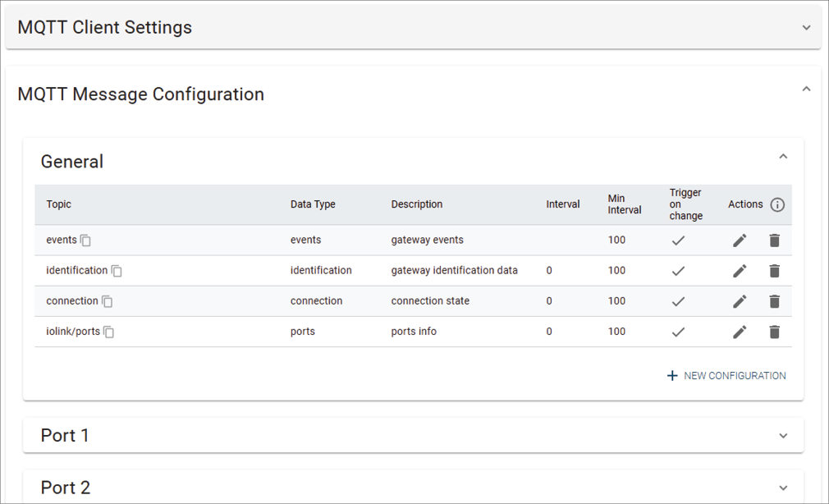Open the pencil editor for iolink/ports

[740, 332]
